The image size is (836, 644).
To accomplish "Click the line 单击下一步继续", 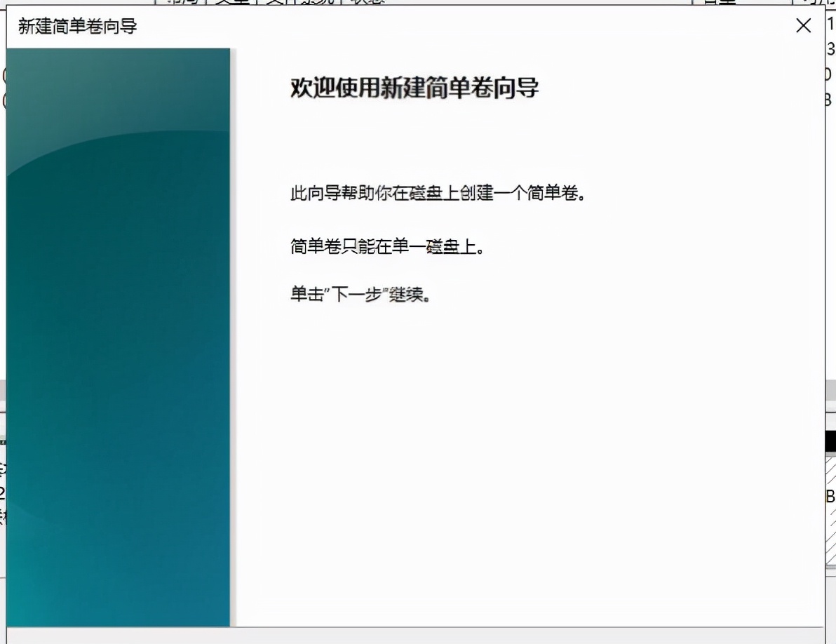I will tap(360, 294).
